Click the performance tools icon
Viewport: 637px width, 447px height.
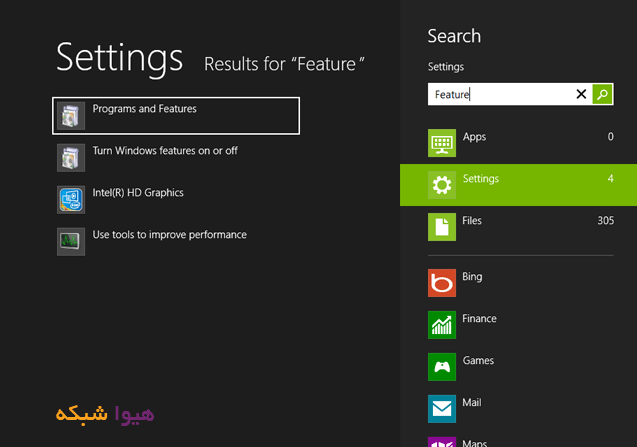(71, 242)
